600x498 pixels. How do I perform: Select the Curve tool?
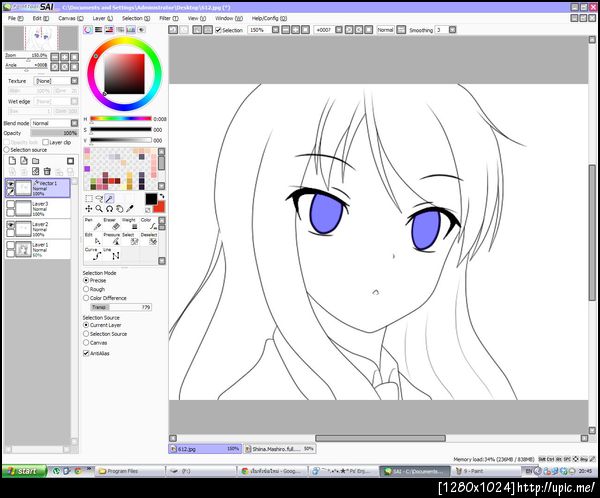tap(93, 254)
